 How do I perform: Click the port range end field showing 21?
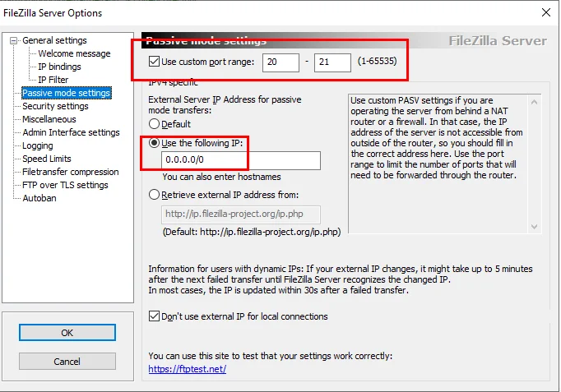(x=332, y=62)
